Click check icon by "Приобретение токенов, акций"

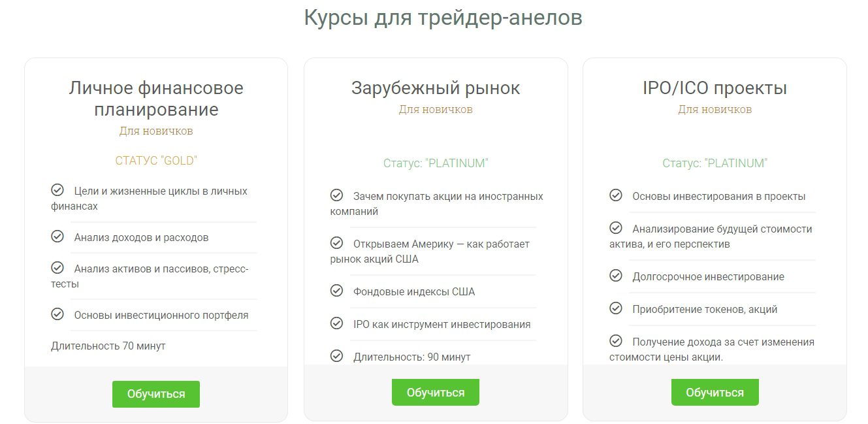615,308
